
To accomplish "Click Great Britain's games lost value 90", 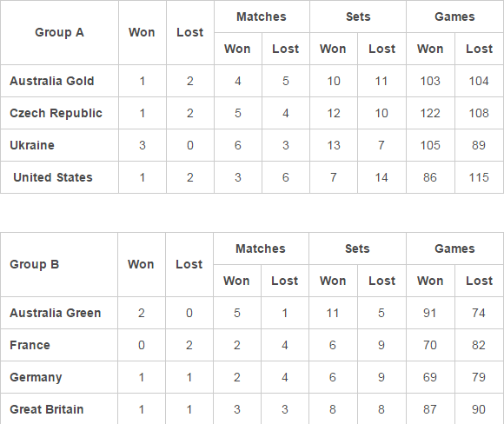I will coord(479,409).
